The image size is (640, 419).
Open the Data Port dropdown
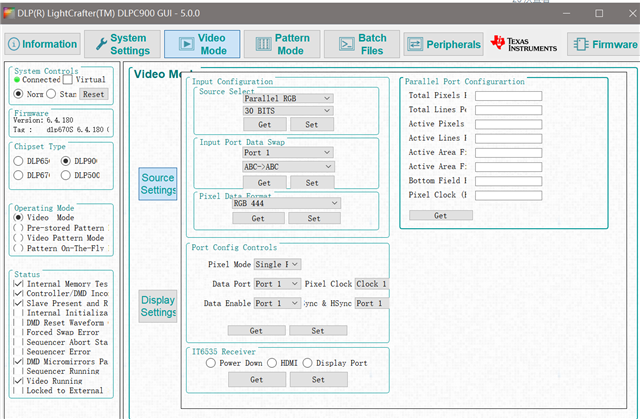point(277,284)
